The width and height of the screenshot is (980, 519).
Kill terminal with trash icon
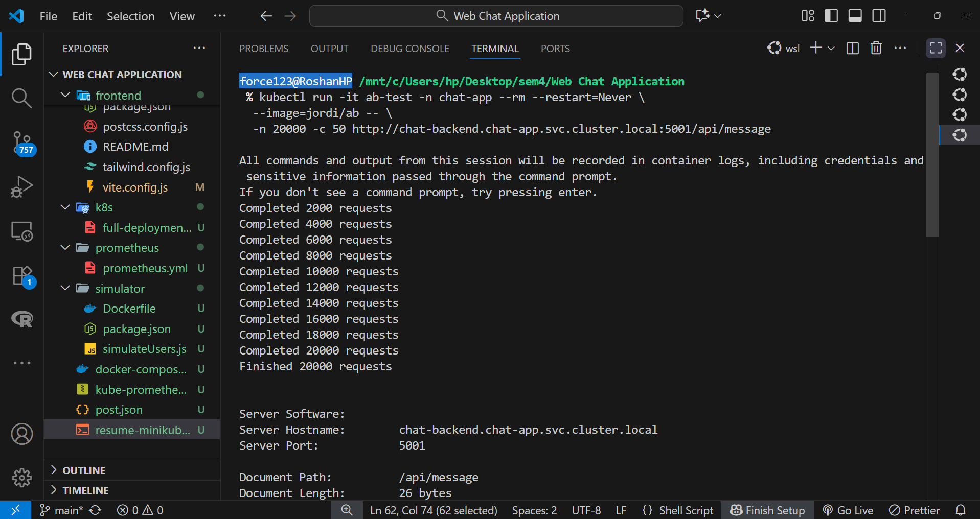[876, 49]
